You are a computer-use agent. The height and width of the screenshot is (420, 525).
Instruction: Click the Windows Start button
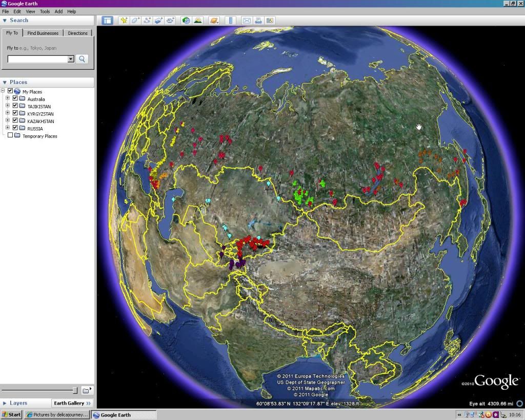click(11, 415)
